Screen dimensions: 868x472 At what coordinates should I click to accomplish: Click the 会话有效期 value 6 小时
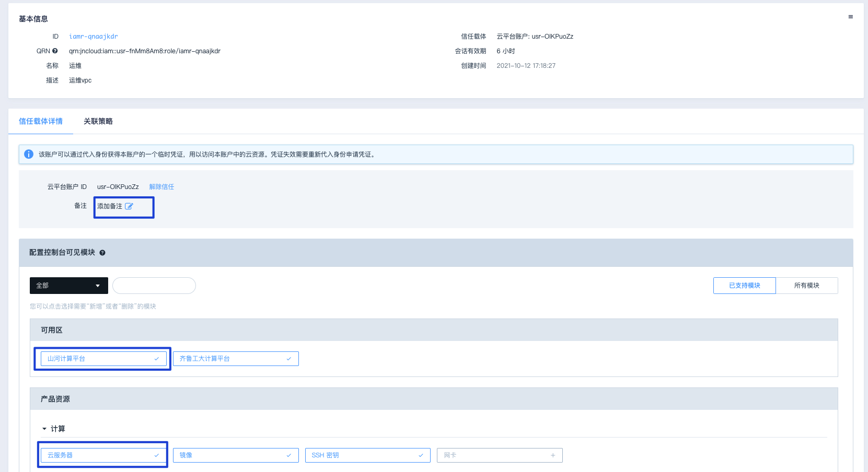[x=506, y=51]
